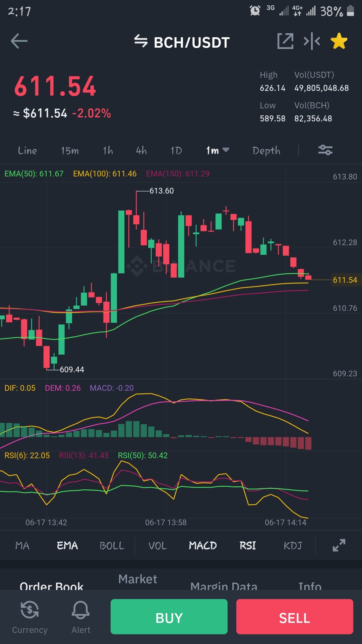Open the BCH/USDT pair selector

coord(192,42)
